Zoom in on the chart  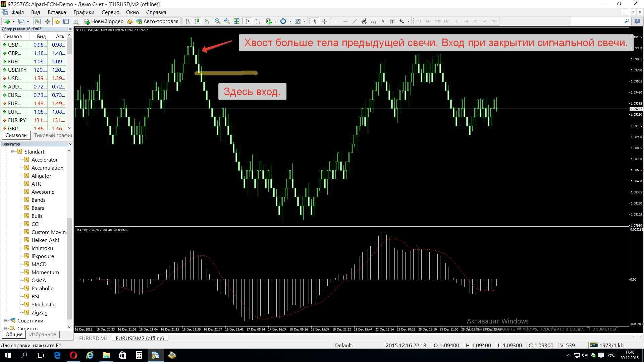point(218,21)
